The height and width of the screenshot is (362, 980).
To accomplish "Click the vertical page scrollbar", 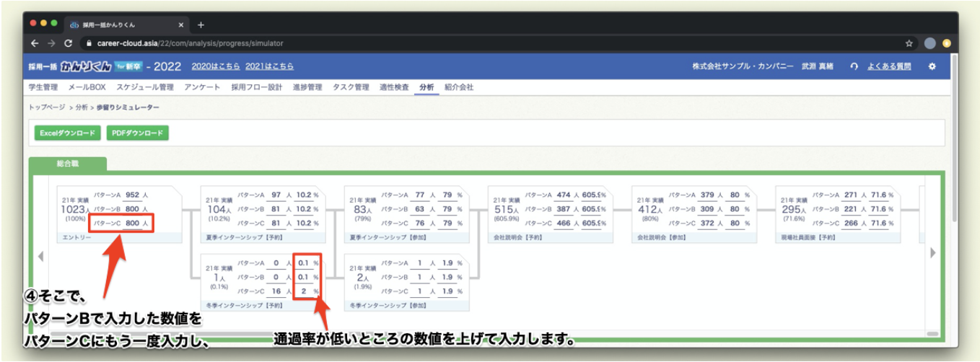I will [955, 137].
